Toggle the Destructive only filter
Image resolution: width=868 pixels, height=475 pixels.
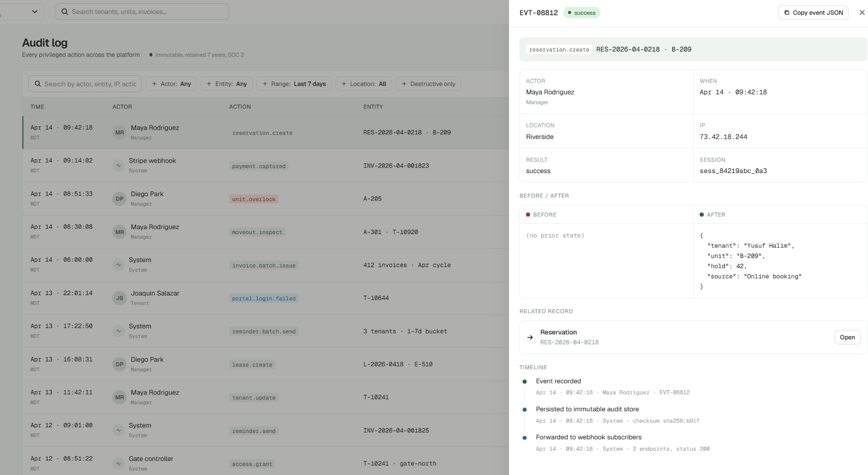(x=428, y=84)
